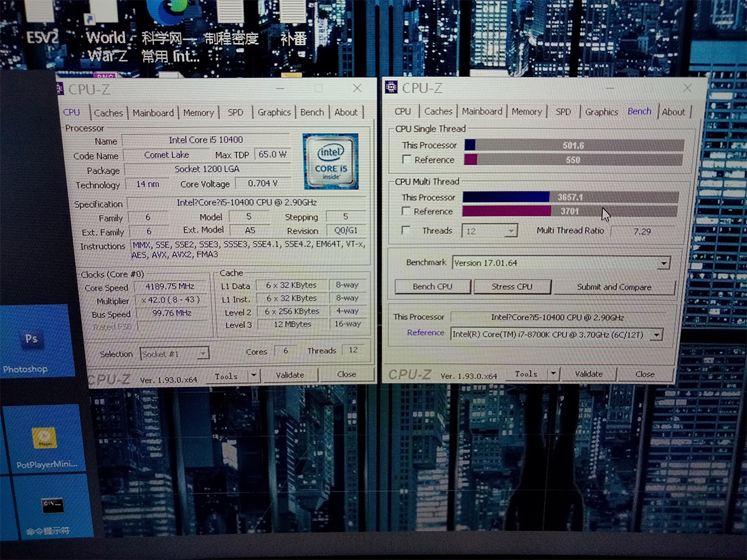Click the Close button in the benchmark window footer
Viewport: 747px width, 560px height.
(645, 374)
